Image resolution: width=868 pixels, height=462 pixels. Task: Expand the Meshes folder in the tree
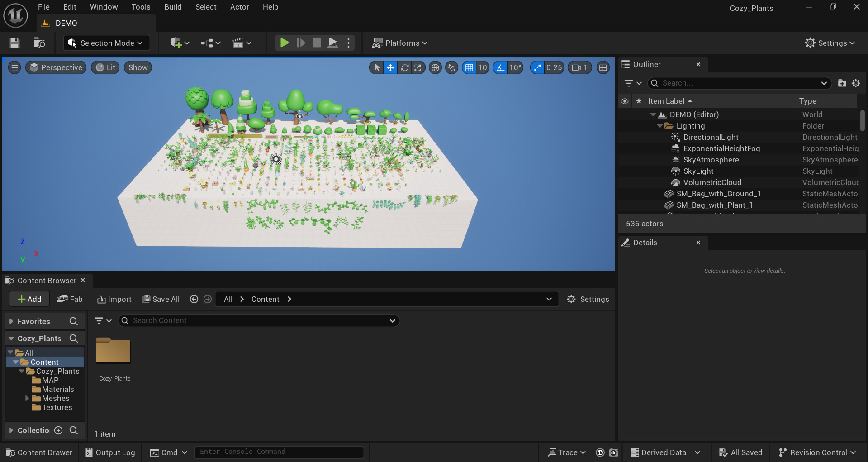27,398
